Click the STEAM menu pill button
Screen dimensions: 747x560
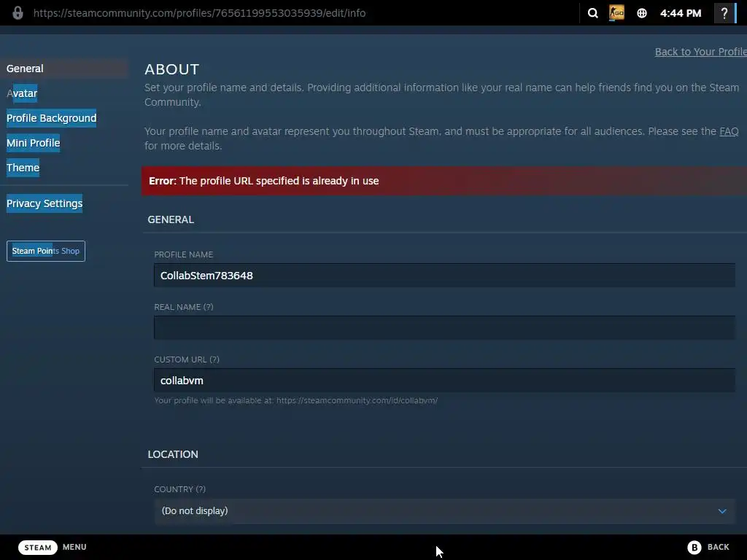pyautogui.click(x=38, y=547)
